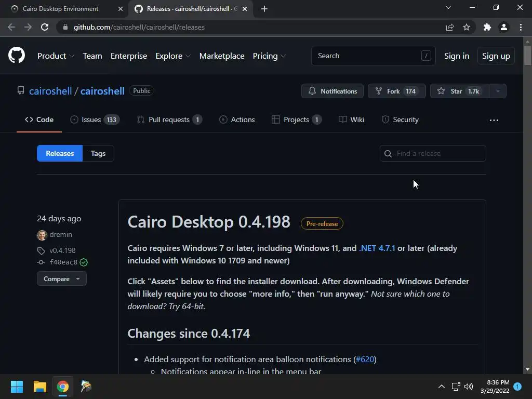Open cairoshell owner profile link
Image resolution: width=532 pixels, height=399 pixels.
[50, 91]
